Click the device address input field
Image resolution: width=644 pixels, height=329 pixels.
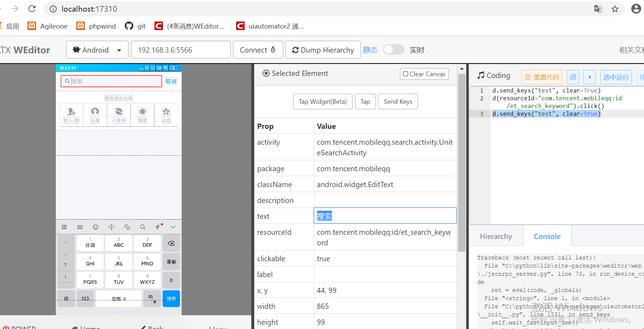pyautogui.click(x=181, y=50)
